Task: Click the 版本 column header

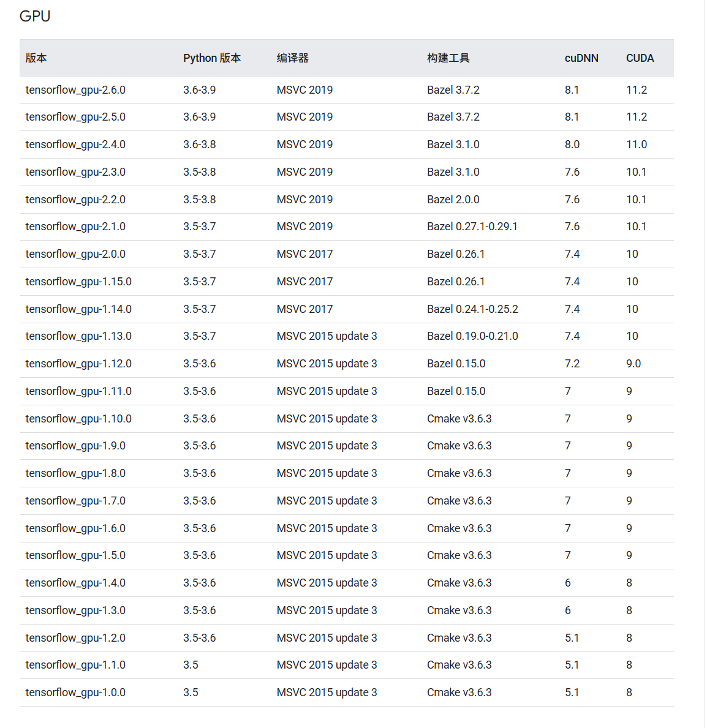Action: click(36, 58)
